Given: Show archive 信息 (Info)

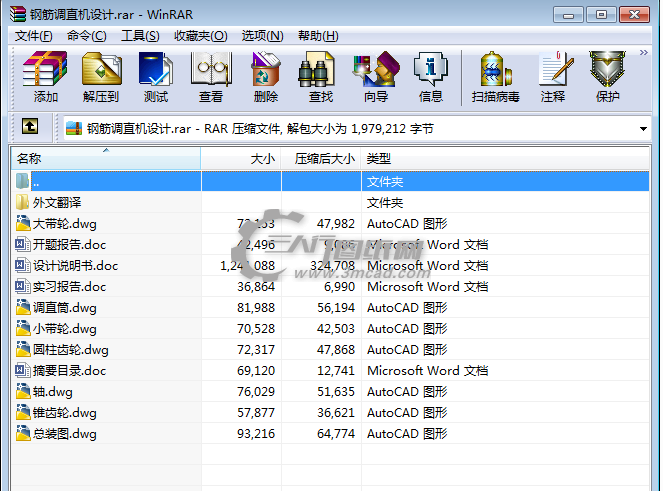Looking at the screenshot, I should (431, 77).
